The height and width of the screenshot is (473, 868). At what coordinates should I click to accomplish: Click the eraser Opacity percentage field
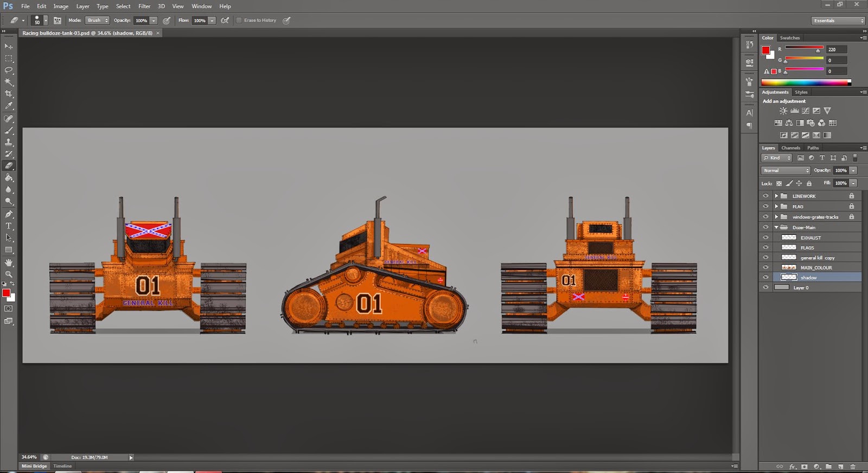[x=141, y=21]
